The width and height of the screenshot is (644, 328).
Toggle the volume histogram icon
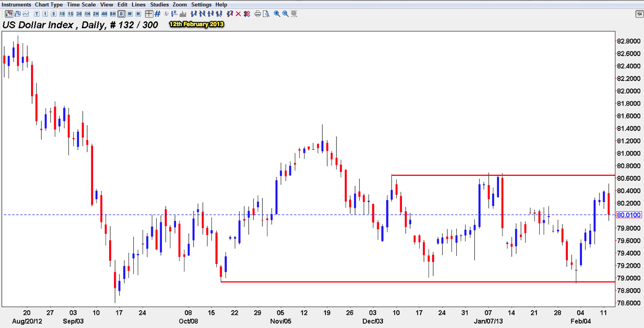183,14
